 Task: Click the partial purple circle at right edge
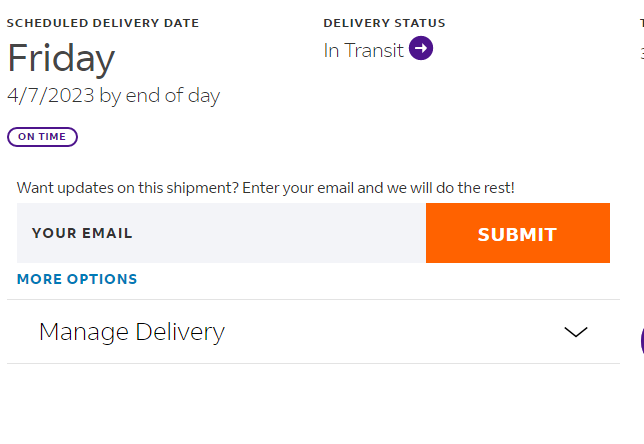642,340
